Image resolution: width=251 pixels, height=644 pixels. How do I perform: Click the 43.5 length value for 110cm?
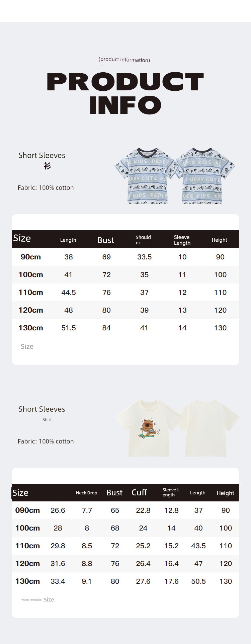click(198, 546)
